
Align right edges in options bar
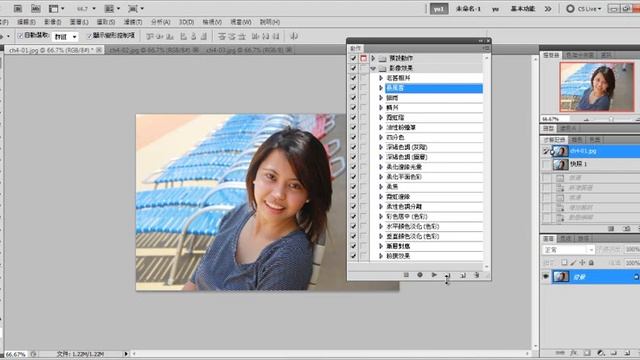[204, 36]
